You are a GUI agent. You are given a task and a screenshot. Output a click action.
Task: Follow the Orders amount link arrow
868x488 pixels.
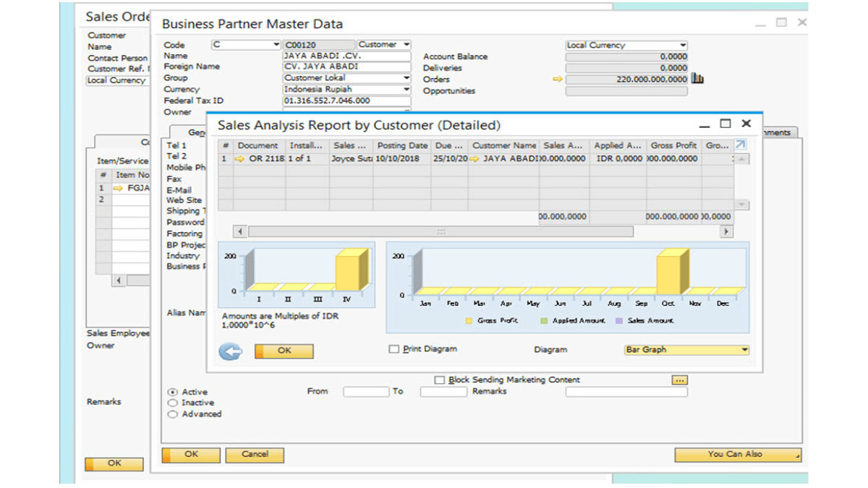click(x=557, y=80)
